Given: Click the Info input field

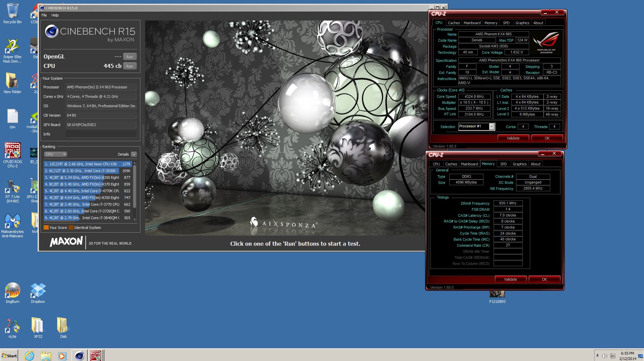Looking at the screenshot, I should tap(101, 134).
